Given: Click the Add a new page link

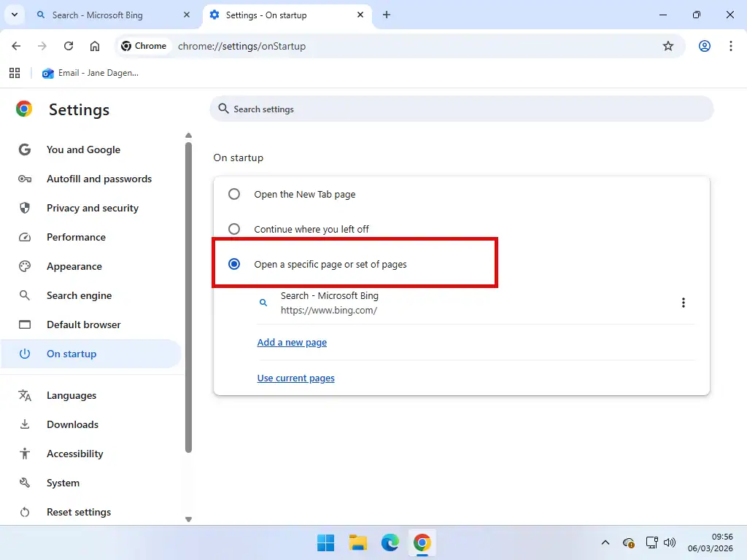Looking at the screenshot, I should pyautogui.click(x=292, y=342).
